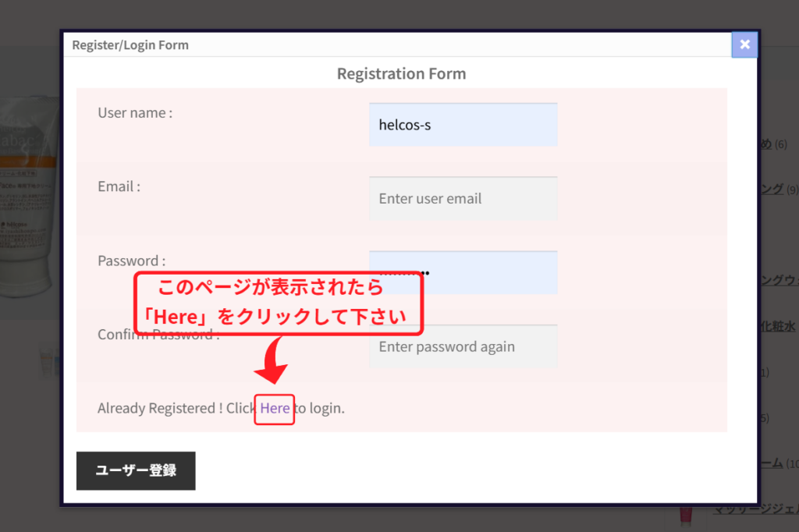Click the pink product thumbnail beside マッサージジェル
The height and width of the screenshot is (532, 799).
(685, 515)
